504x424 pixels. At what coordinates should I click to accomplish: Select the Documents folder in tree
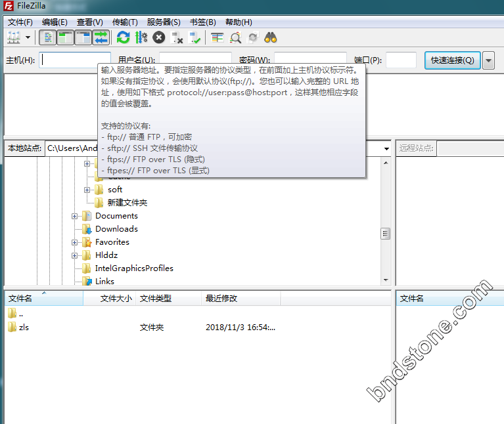(x=117, y=216)
